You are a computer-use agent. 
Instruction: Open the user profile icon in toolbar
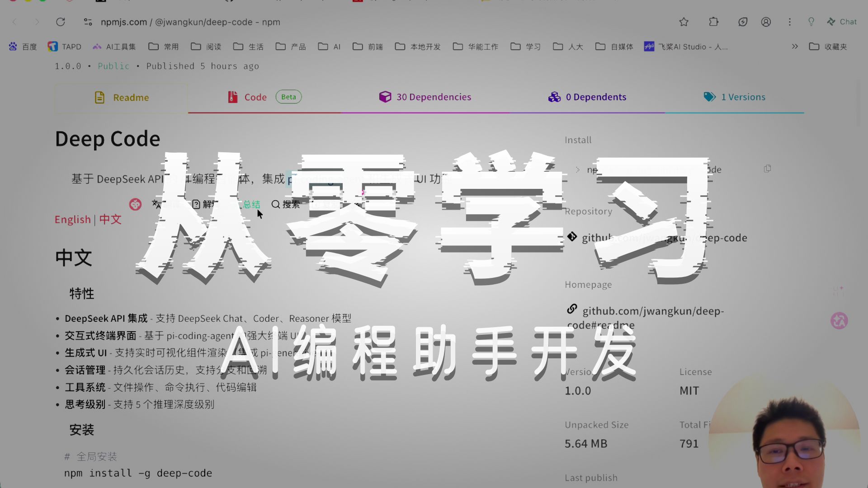pyautogui.click(x=766, y=22)
